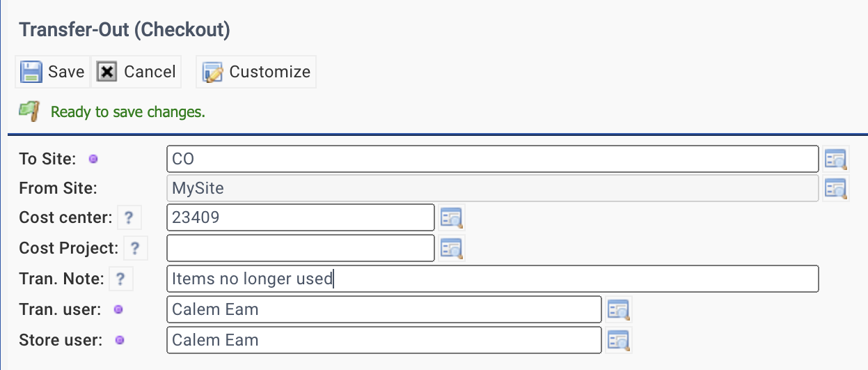This screenshot has width=868, height=370.
Task: Show help for Cost Project
Action: [x=135, y=248]
